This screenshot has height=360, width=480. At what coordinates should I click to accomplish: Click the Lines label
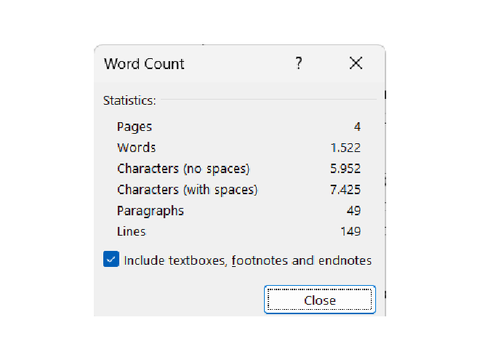tap(131, 232)
